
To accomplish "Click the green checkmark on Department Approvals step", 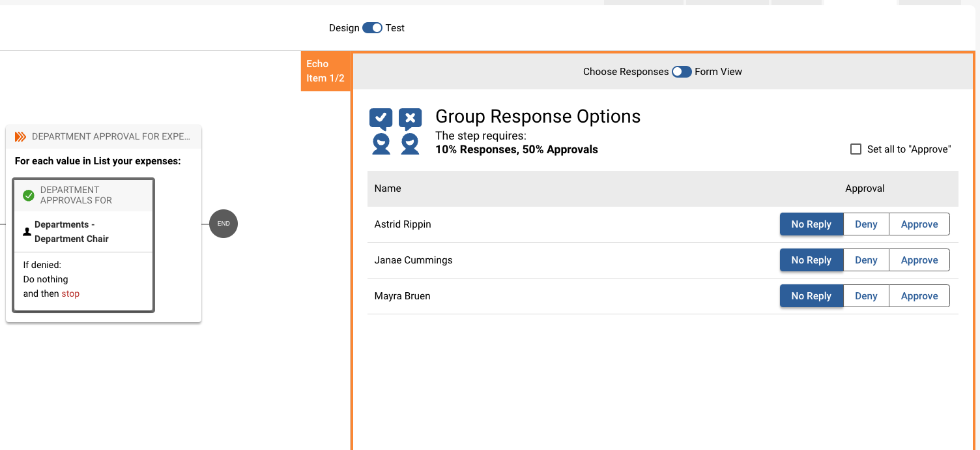I will click(28, 194).
